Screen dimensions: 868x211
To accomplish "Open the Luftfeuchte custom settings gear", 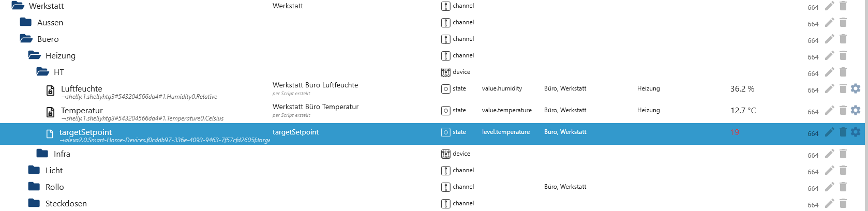I will click(x=856, y=89).
